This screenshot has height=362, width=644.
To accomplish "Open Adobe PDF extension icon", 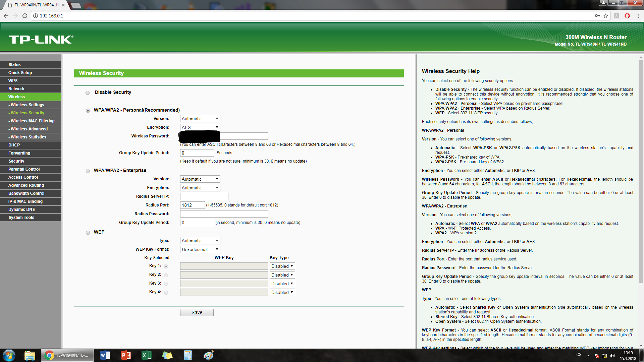I will [x=616, y=16].
